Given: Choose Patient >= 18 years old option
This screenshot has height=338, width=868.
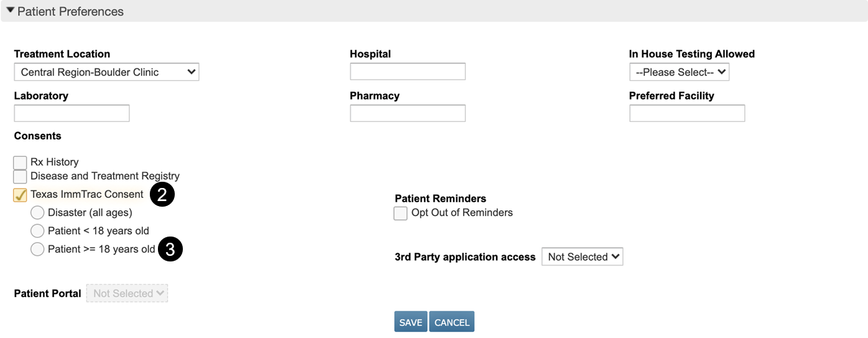Looking at the screenshot, I should point(37,250).
